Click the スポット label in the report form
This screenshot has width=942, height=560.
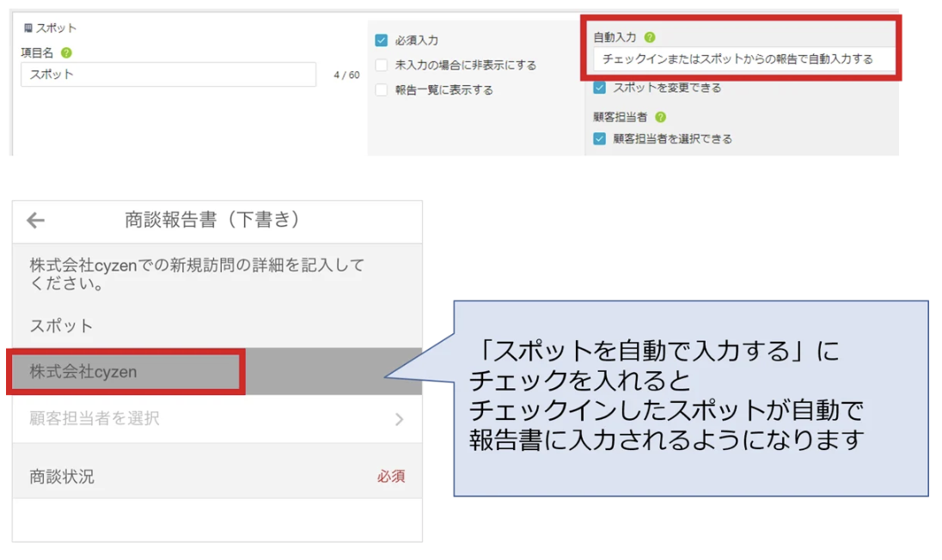61,326
